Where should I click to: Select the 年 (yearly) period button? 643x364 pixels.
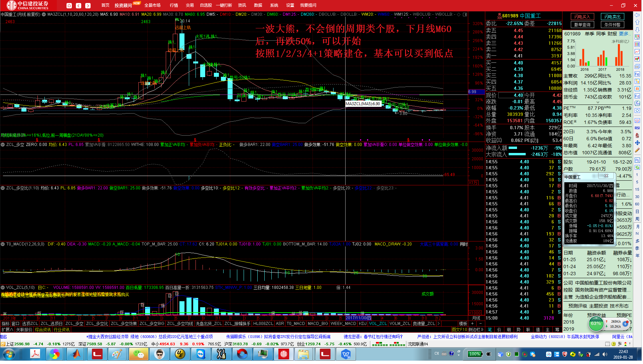(637, 256)
